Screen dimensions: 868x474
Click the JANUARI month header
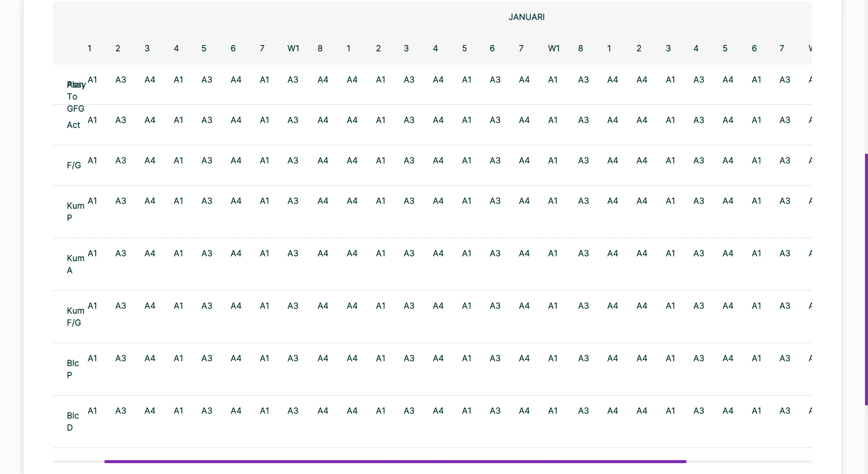pyautogui.click(x=526, y=17)
